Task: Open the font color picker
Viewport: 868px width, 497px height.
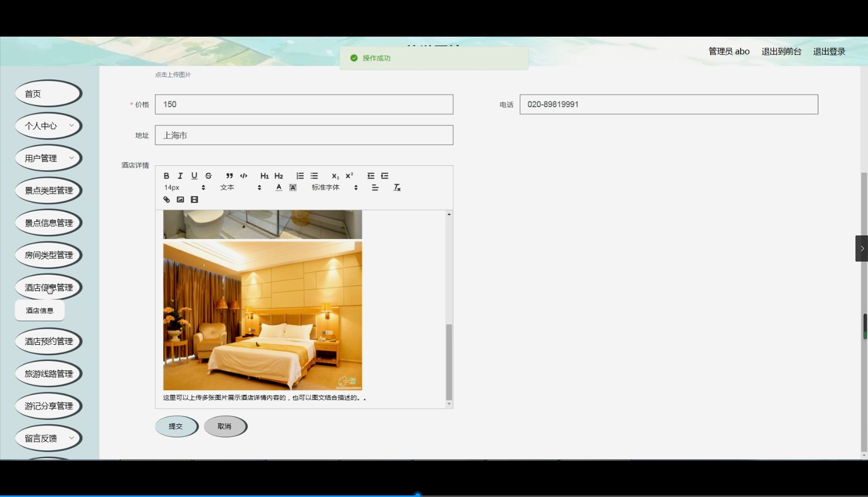Action: 279,187
